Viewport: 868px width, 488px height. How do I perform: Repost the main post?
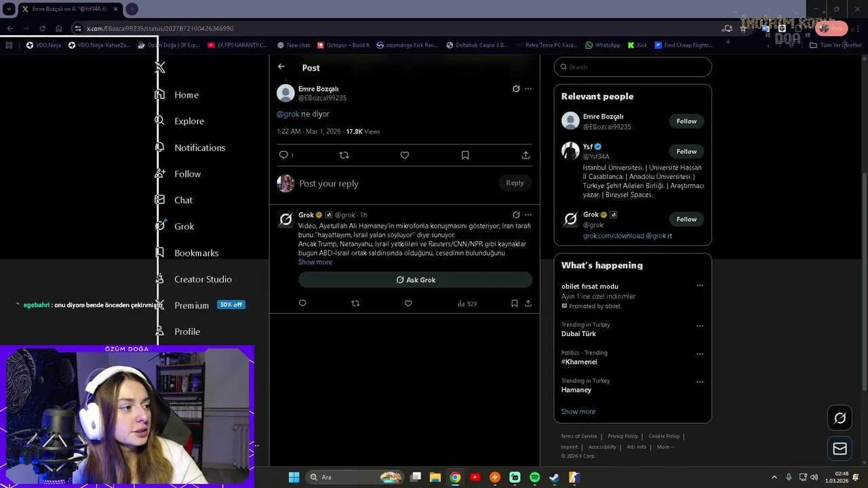point(344,155)
